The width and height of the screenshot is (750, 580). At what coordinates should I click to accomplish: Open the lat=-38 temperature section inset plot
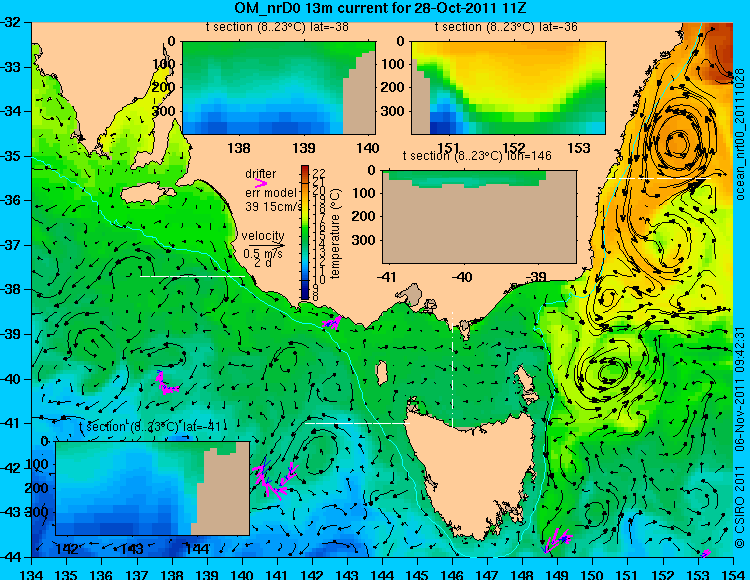point(279,88)
